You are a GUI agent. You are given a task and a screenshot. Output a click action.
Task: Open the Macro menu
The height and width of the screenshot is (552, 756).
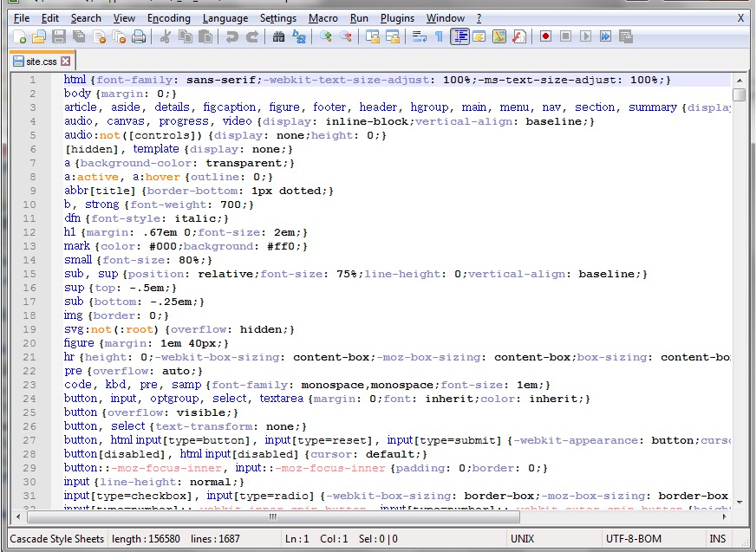323,18
